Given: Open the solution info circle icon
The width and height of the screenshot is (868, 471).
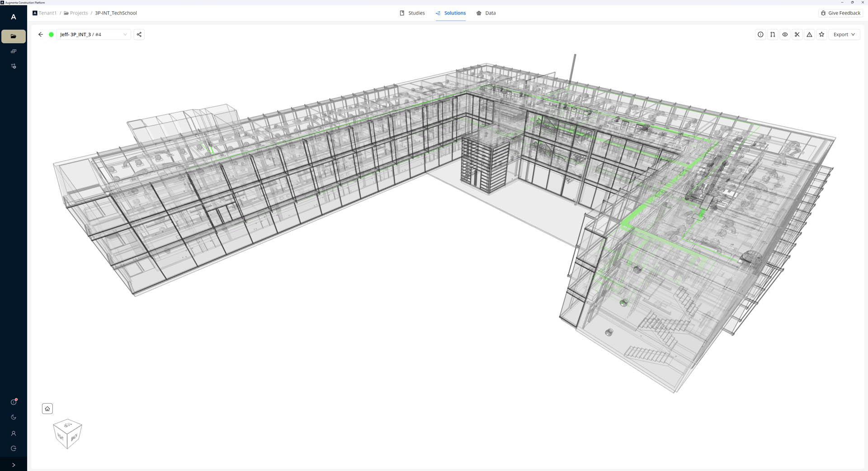Looking at the screenshot, I should (x=760, y=34).
